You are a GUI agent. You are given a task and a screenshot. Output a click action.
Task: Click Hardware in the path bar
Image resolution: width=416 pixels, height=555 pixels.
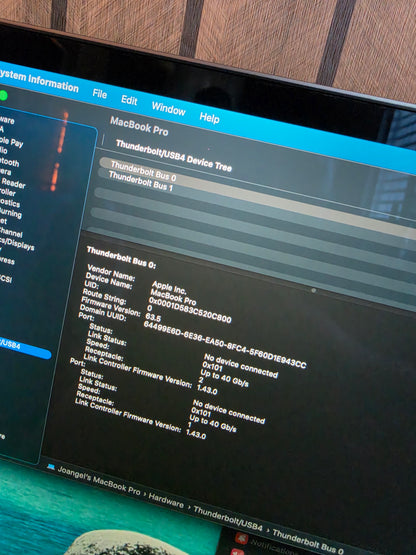coord(166,500)
